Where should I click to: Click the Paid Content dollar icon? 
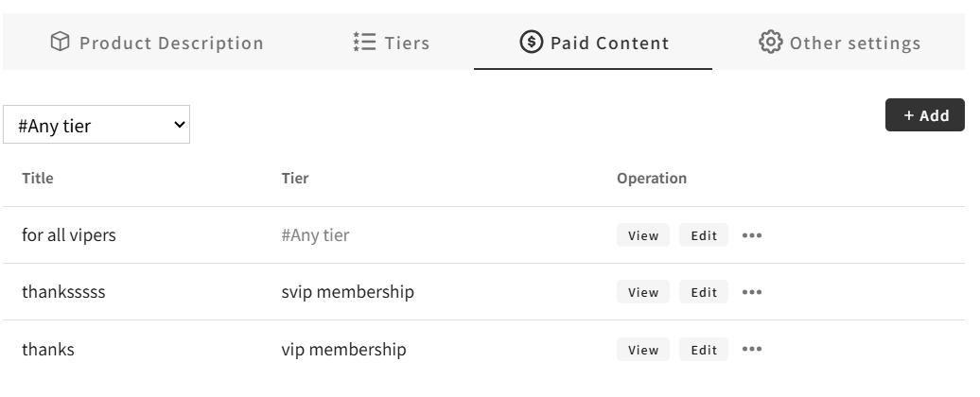(x=532, y=43)
